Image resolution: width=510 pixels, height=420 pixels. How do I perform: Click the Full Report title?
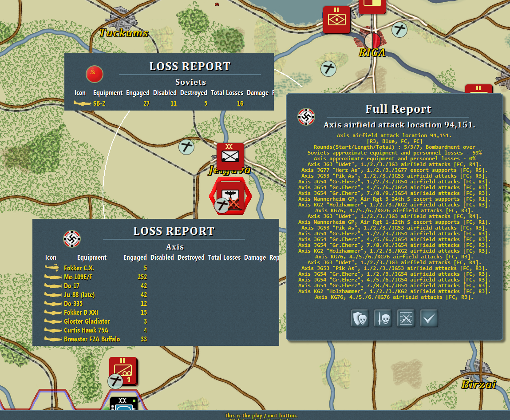[398, 109]
